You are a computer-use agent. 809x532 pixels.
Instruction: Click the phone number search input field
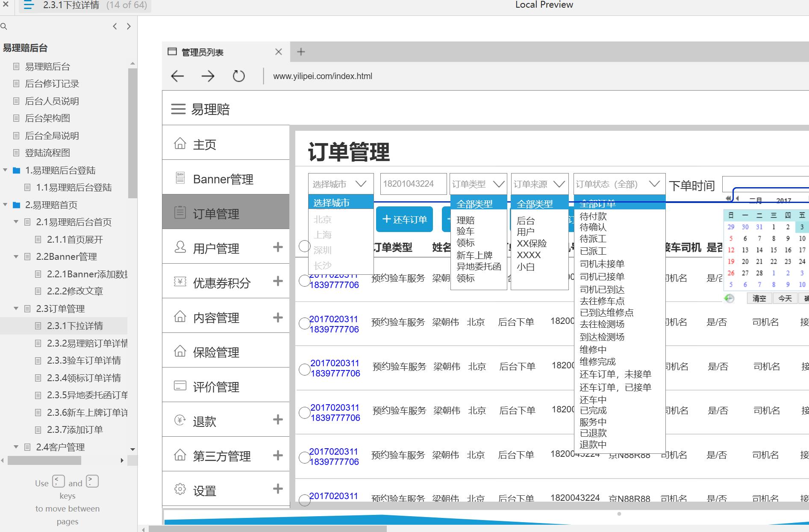point(413,184)
